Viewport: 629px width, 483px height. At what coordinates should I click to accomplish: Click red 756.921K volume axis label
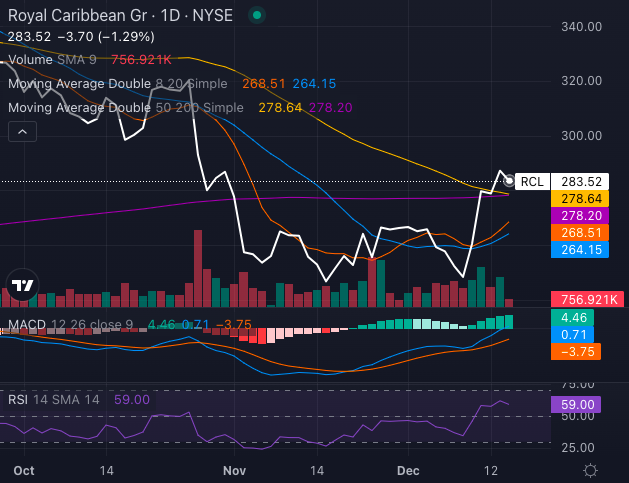click(588, 299)
